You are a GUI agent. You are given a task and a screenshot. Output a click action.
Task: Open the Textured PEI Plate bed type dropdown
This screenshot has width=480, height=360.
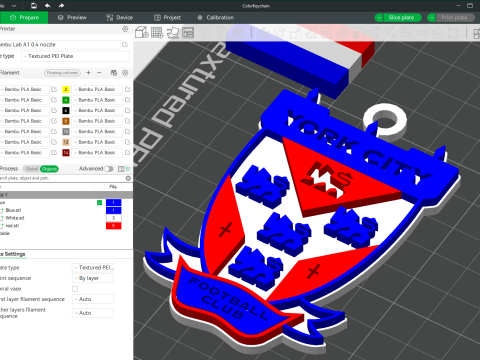pos(75,56)
